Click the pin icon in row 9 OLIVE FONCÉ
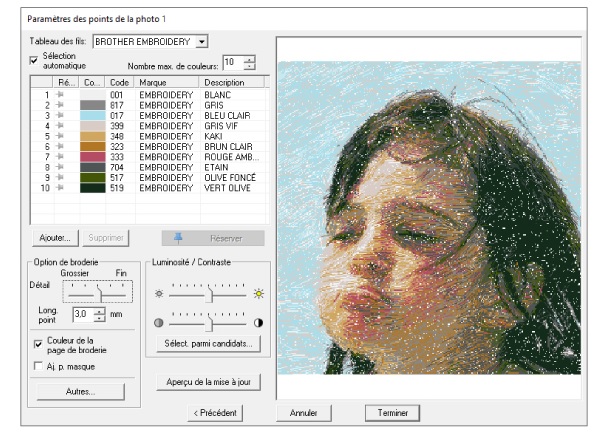 (60, 177)
